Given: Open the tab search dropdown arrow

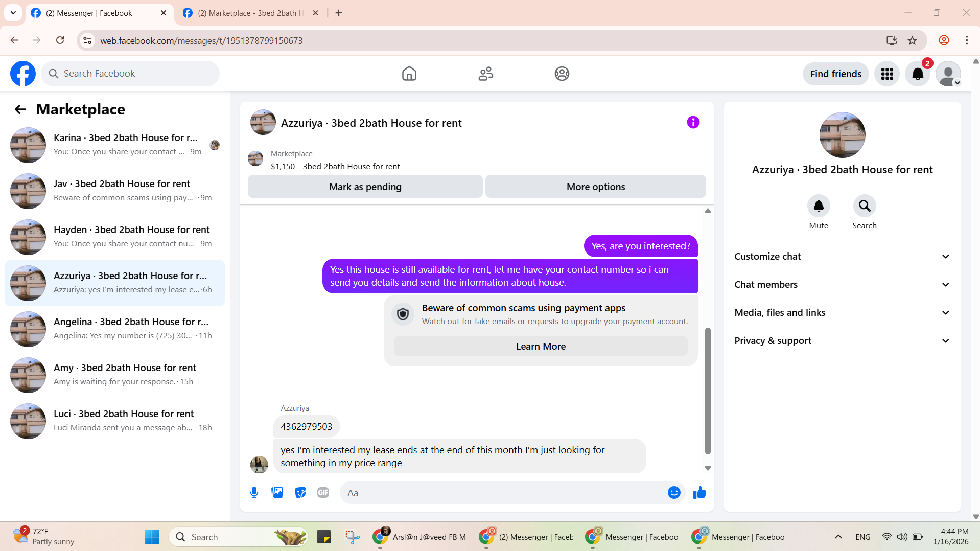Looking at the screenshot, I should [x=13, y=13].
